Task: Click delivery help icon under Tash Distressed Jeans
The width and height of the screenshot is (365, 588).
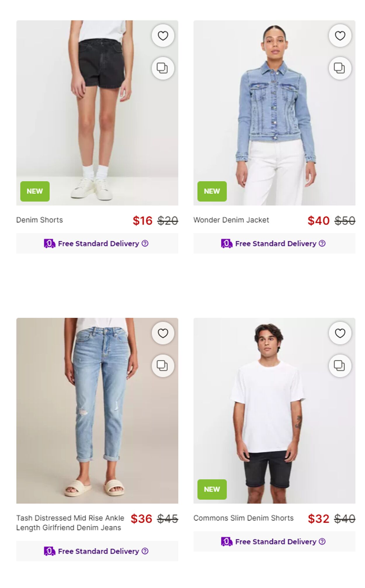Action: point(145,551)
